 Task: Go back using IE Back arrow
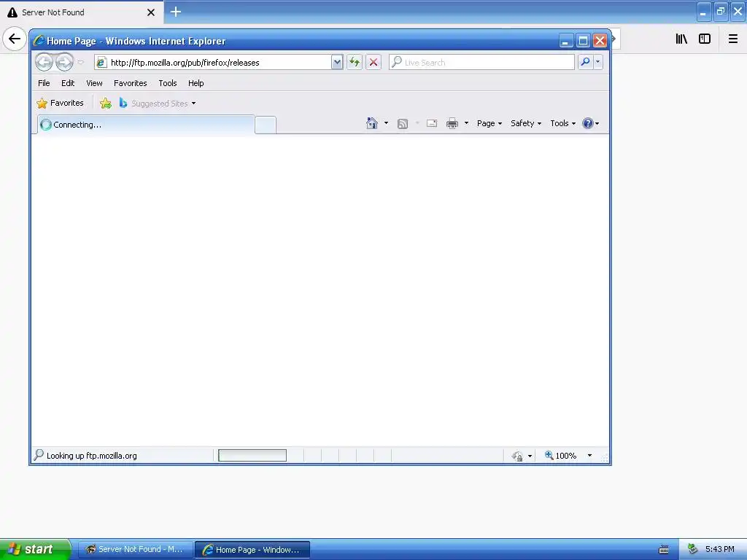tap(44, 62)
